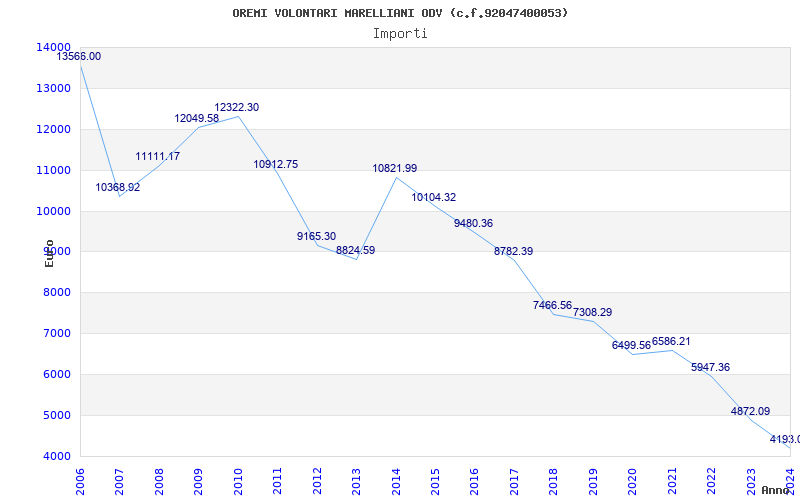Click the 12000 y-axis tick label
Screen dimensions: 800x500
pyautogui.click(x=53, y=130)
